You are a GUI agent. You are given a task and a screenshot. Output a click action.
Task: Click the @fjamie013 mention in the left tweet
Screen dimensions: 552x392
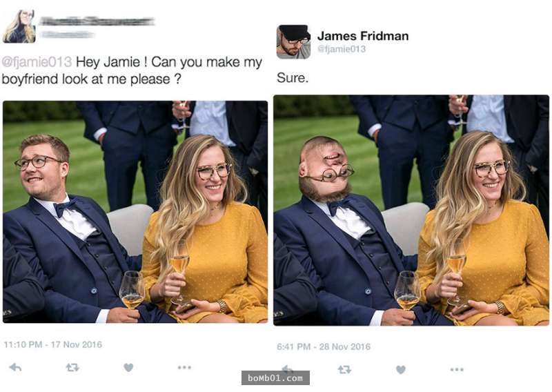coord(37,63)
